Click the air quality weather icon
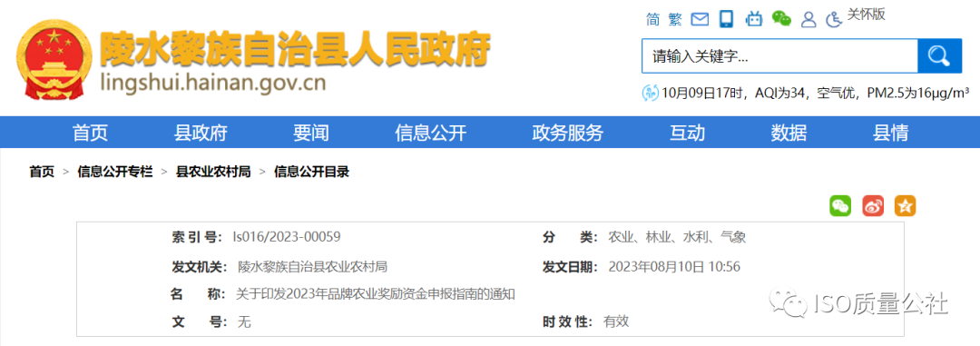Image resolution: width=980 pixels, height=346 pixels. click(651, 94)
